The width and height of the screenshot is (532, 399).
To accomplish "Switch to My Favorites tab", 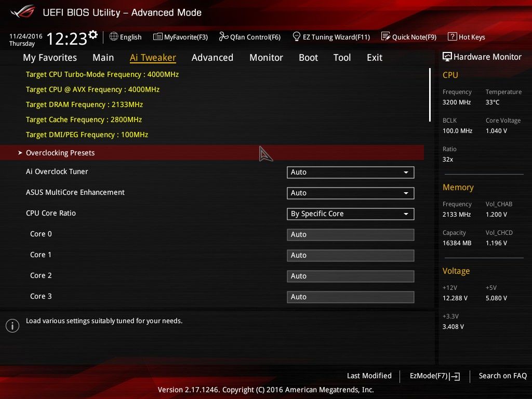I will pos(50,58).
